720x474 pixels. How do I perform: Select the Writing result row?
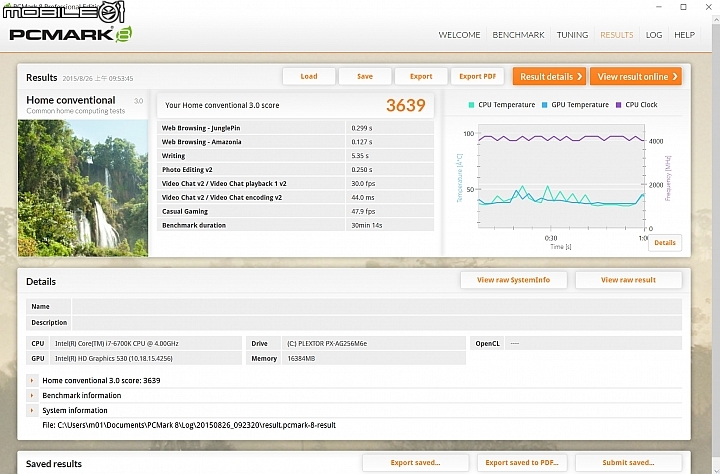point(295,156)
